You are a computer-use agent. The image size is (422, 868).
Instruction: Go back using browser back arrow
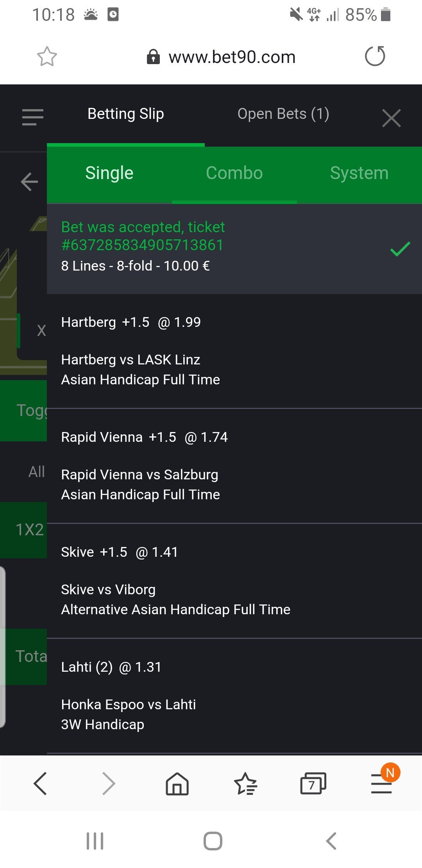(x=40, y=784)
